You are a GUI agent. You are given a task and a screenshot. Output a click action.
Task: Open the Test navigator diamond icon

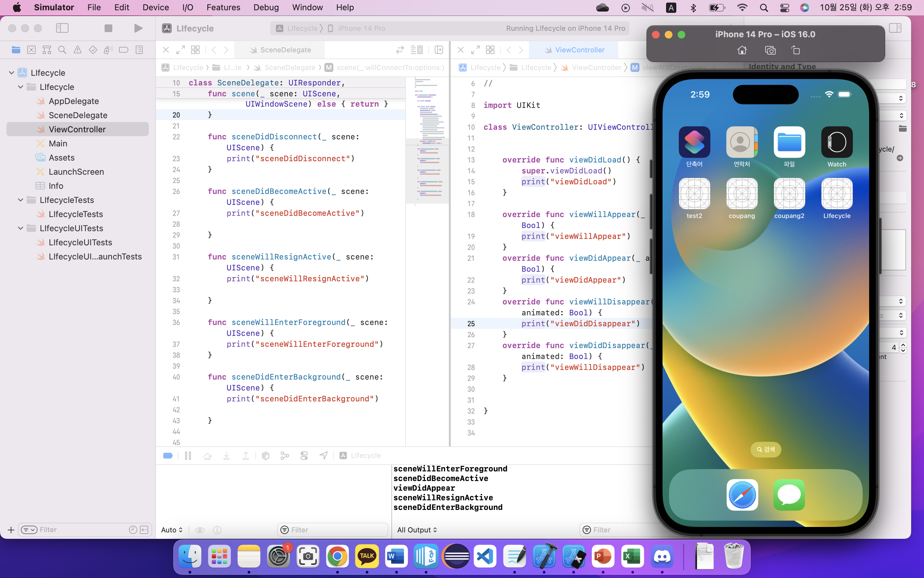(93, 50)
